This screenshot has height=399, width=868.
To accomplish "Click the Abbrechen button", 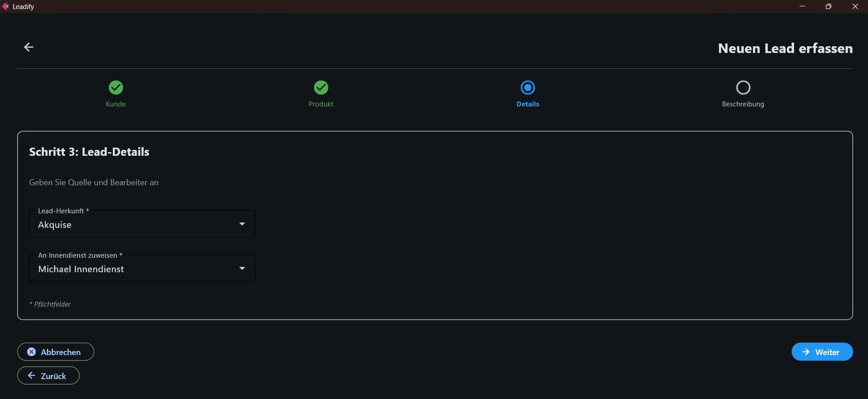I will (x=55, y=351).
